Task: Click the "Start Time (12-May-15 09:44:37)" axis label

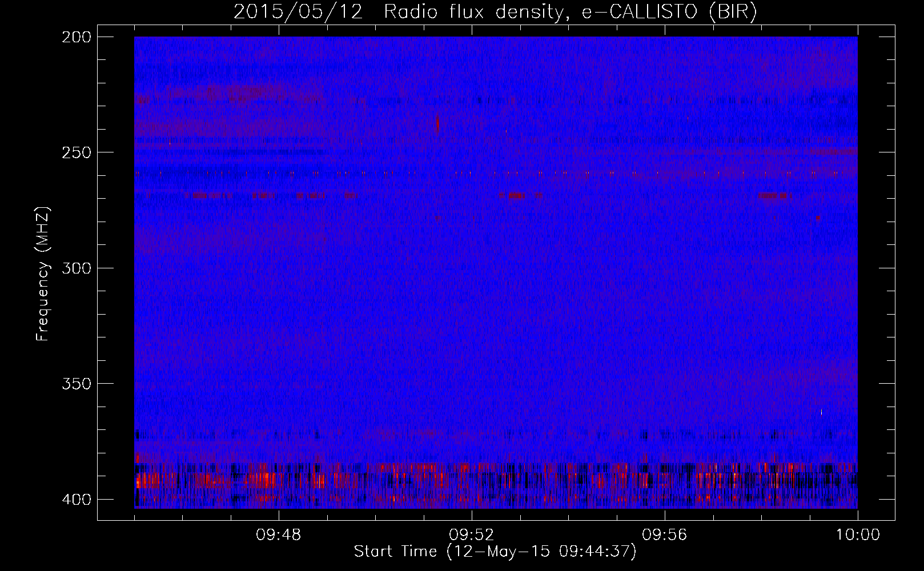Action: tap(495, 552)
